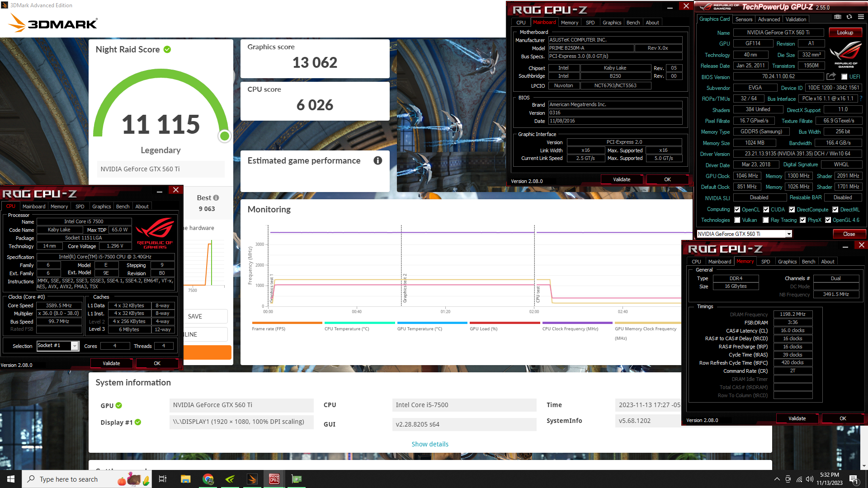Image resolution: width=868 pixels, height=488 pixels.
Task: Click the Graphics test 2 marker in Monitoring
Action: point(405,288)
